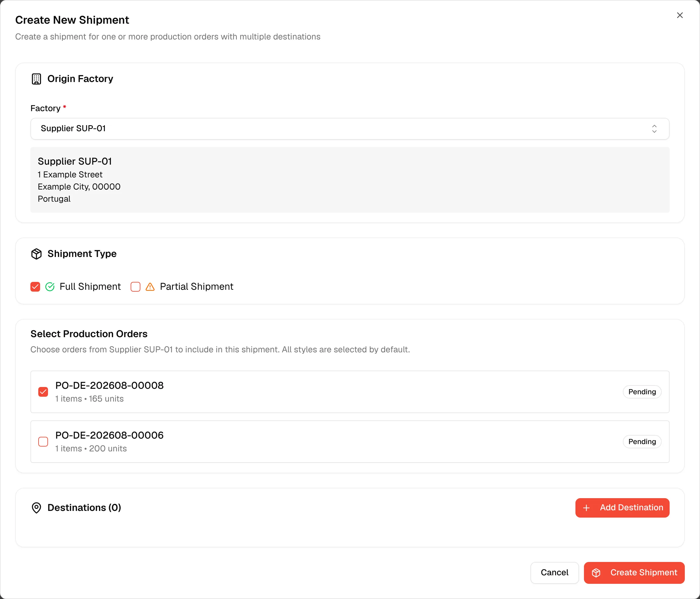Click the Full Shipment label
This screenshot has width=700, height=599.
tap(90, 286)
